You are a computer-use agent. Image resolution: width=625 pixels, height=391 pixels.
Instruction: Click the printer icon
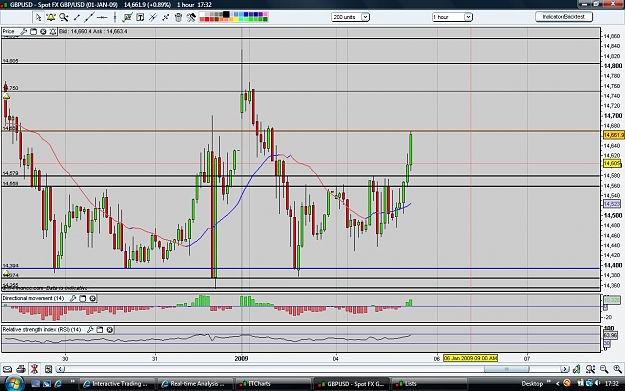tap(21, 369)
